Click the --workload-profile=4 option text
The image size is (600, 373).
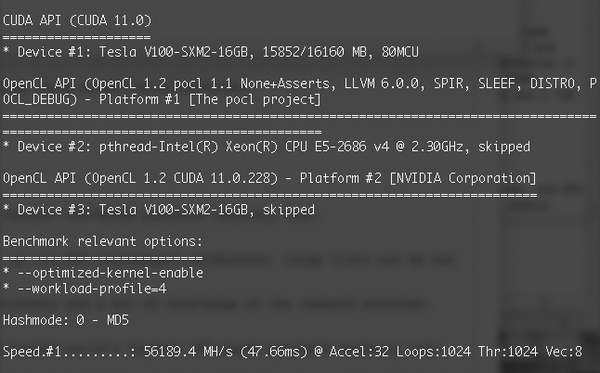92,289
